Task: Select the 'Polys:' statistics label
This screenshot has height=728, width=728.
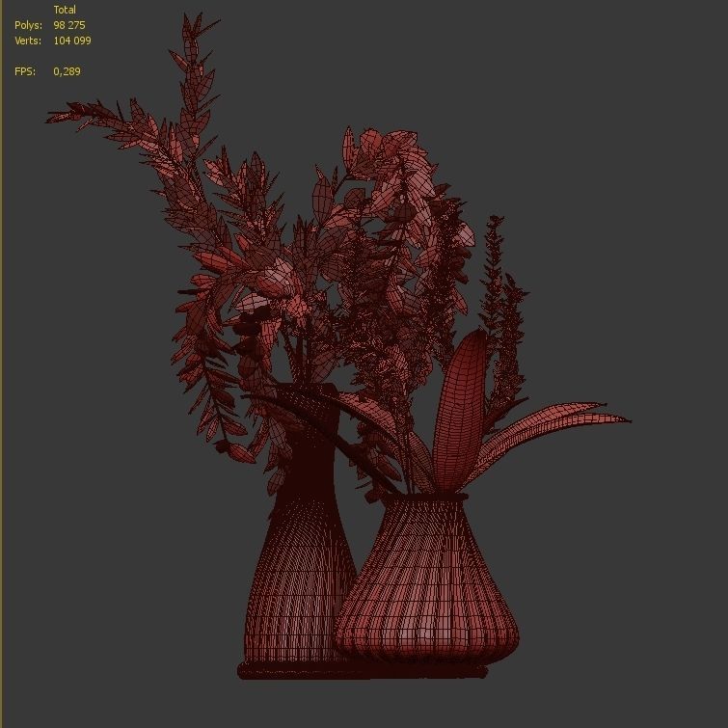Action: tap(28, 25)
